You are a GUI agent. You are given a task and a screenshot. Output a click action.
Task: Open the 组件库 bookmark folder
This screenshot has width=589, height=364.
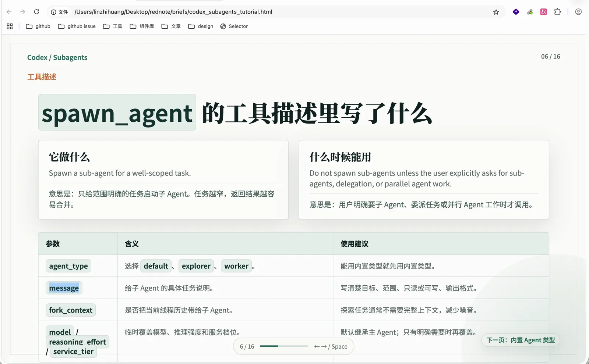click(142, 26)
